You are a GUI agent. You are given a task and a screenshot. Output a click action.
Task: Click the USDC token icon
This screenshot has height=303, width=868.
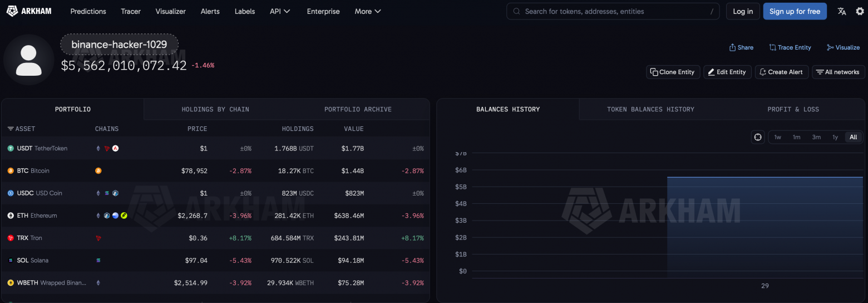coord(11,193)
